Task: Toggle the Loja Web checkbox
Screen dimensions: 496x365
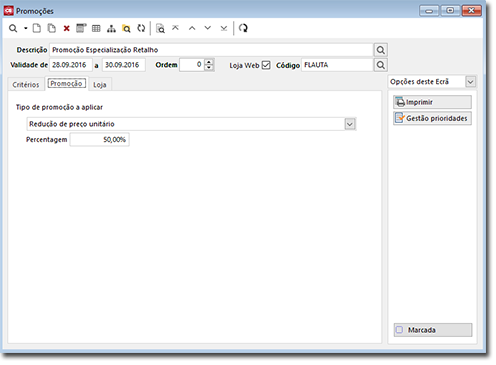Action: point(266,65)
